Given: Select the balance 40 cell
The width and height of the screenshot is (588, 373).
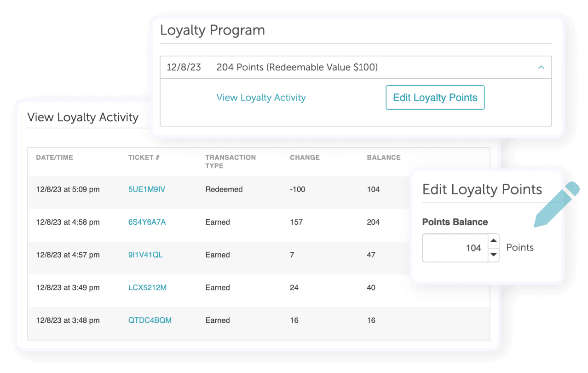Looking at the screenshot, I should pyautogui.click(x=371, y=287).
